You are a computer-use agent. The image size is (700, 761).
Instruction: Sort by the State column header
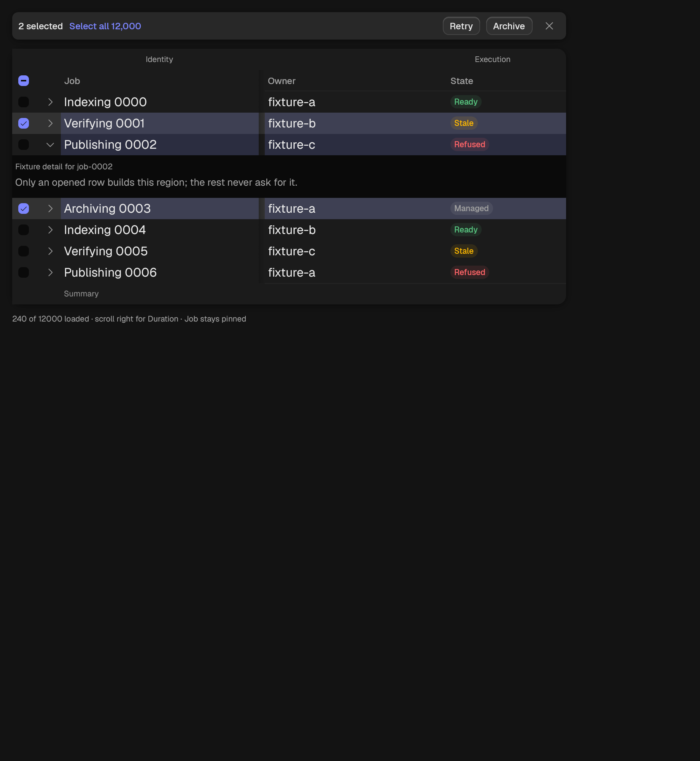pyautogui.click(x=461, y=81)
